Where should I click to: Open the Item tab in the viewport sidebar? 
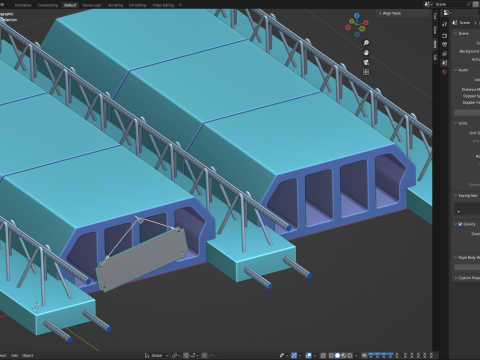click(435, 44)
